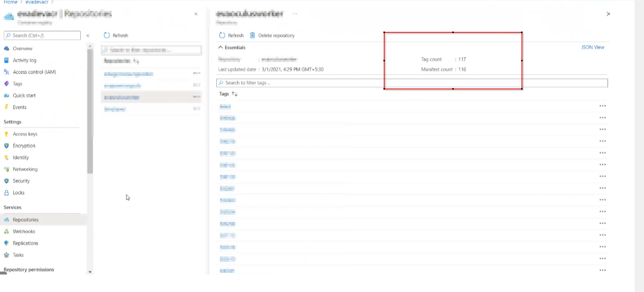Screen dimensions: 644x292
Task: Select the Identity settings icon
Action: pos(7,157)
